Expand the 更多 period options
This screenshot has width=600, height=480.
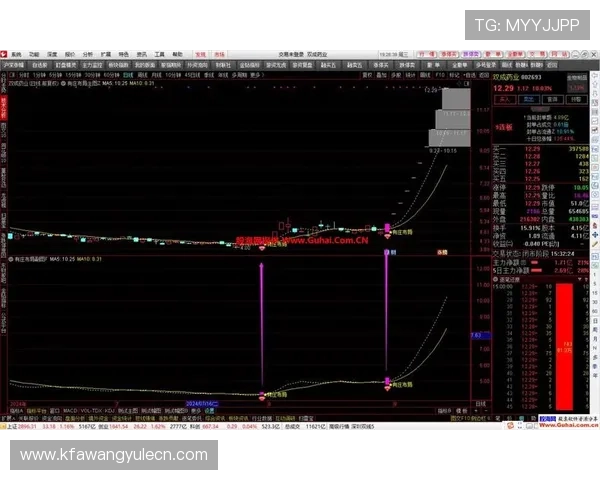257,74
